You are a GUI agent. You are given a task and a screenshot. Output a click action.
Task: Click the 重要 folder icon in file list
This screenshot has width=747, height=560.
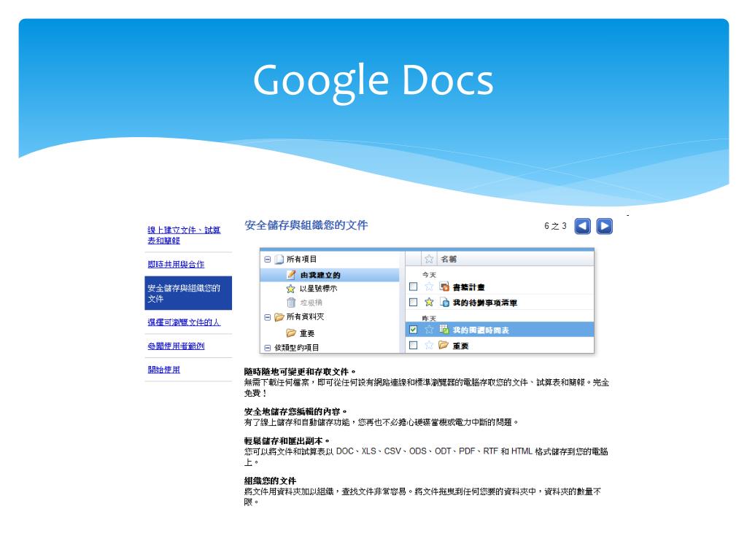click(444, 344)
